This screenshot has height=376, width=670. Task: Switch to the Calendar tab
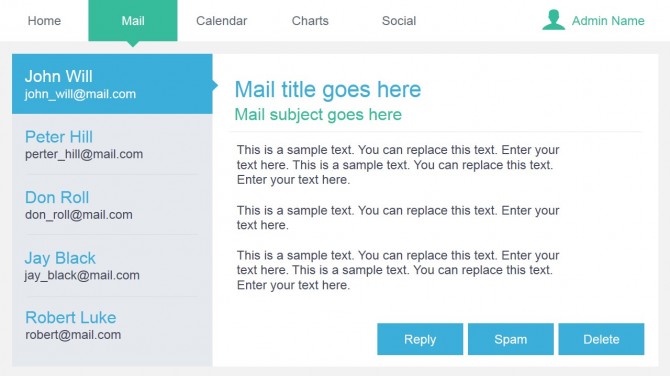pos(221,21)
